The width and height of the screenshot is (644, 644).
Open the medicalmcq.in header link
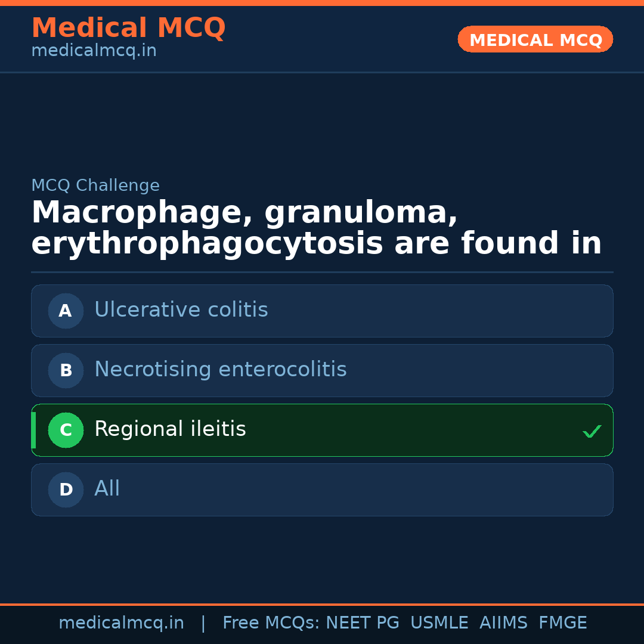pyautogui.click(x=93, y=51)
